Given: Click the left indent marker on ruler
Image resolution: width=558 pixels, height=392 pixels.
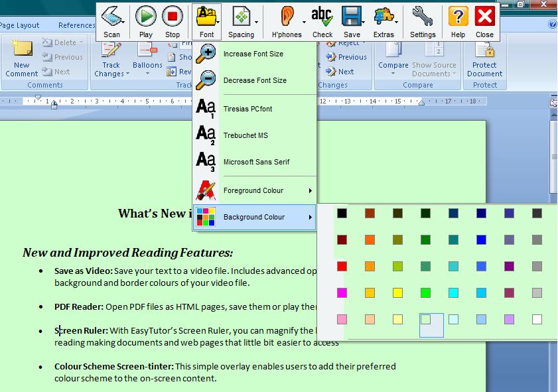Looking at the screenshot, I should tap(54, 105).
